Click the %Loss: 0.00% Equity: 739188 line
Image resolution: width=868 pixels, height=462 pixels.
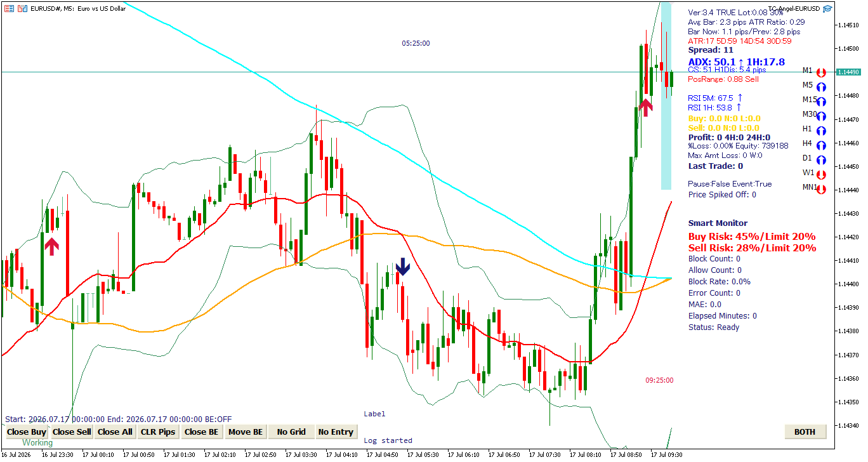coord(738,146)
